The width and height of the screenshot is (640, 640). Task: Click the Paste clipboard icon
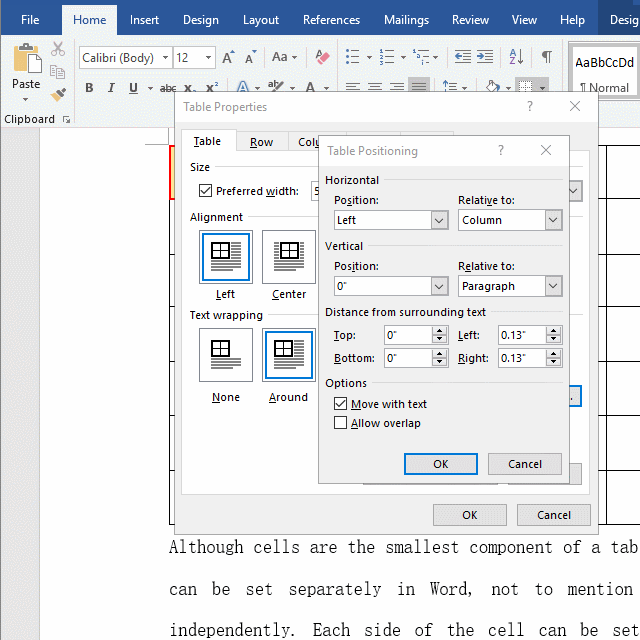click(x=27, y=58)
